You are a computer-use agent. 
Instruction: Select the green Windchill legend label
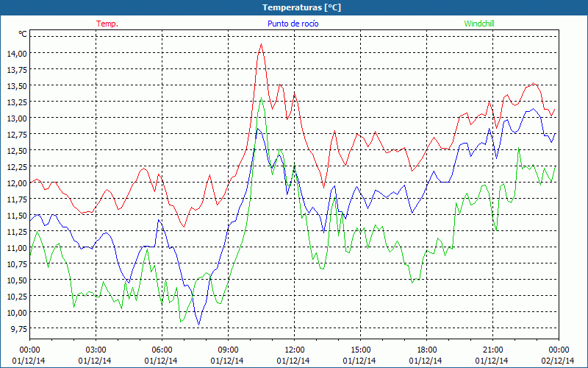click(x=479, y=24)
